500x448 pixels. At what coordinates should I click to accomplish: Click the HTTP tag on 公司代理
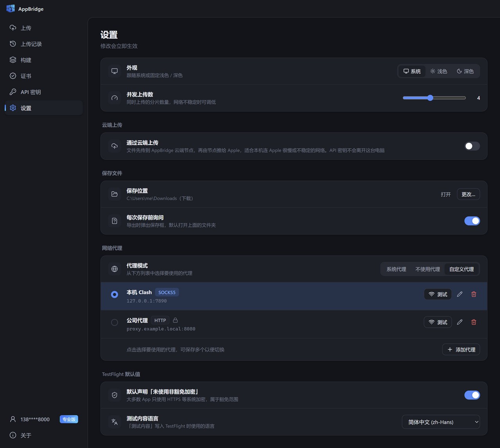pyautogui.click(x=160, y=320)
